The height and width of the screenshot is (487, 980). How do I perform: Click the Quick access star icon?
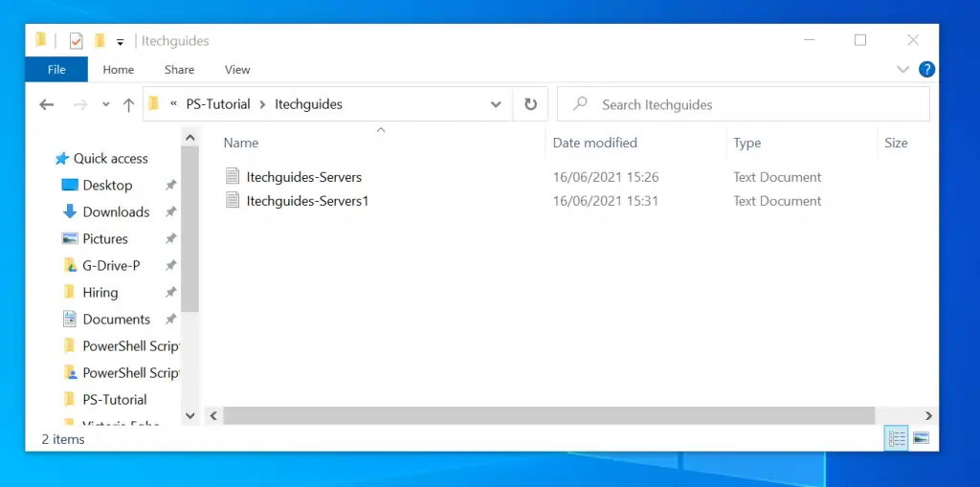click(x=61, y=159)
